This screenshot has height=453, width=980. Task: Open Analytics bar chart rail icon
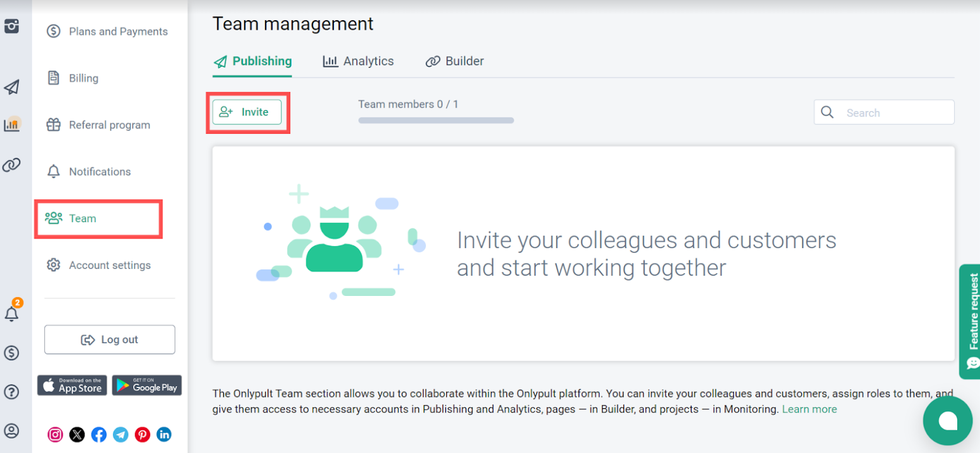11,125
